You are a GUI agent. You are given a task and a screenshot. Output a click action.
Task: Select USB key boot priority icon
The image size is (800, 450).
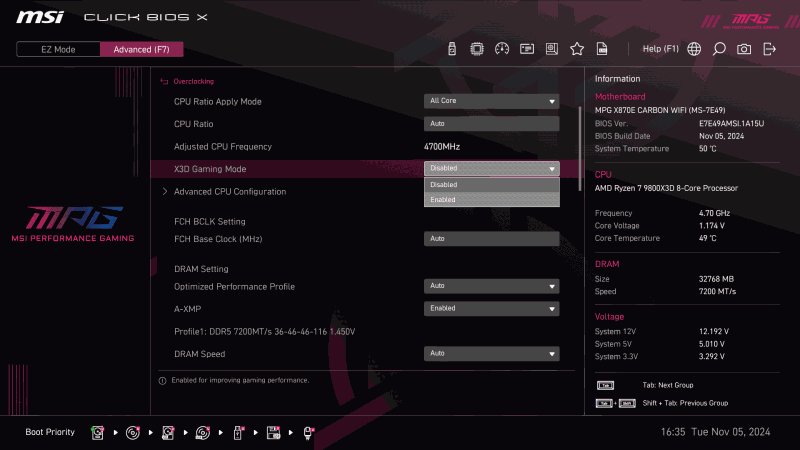point(238,433)
